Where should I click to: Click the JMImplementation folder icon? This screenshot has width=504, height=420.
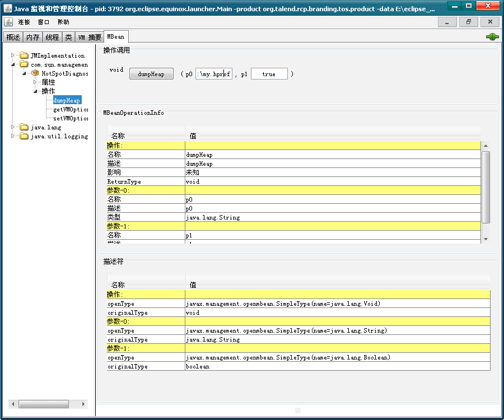pyautogui.click(x=24, y=55)
